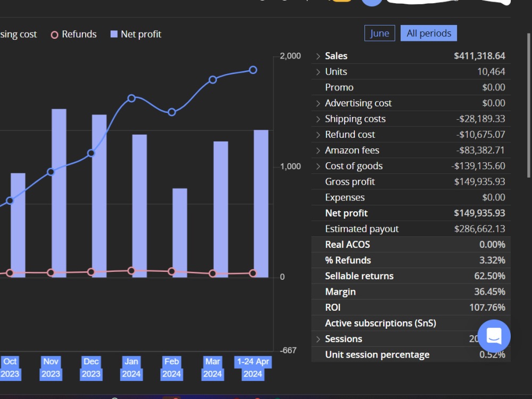Click the Nov 2023 net profit bar
The height and width of the screenshot is (399, 532).
point(59,193)
